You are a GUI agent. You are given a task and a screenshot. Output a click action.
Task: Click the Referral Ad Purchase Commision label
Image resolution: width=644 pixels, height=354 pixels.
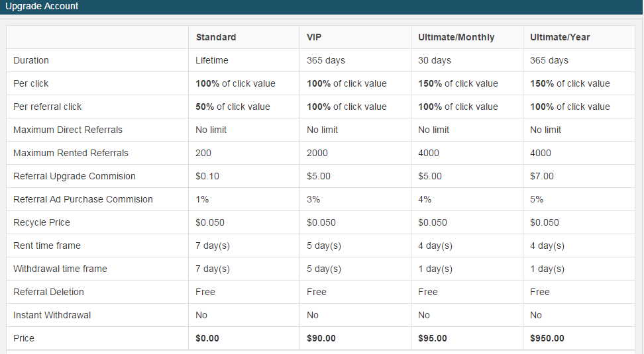click(x=83, y=199)
